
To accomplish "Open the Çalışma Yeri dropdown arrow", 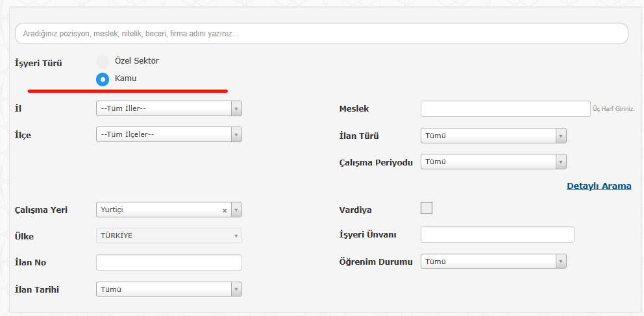I will pyautogui.click(x=236, y=210).
